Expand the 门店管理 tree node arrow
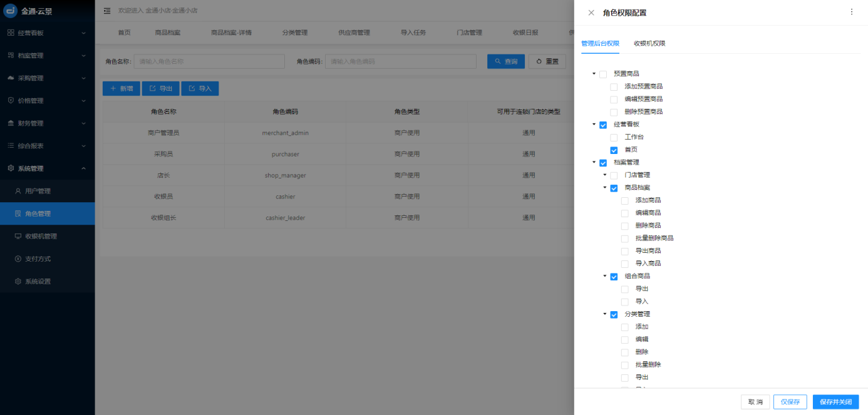Image resolution: width=868 pixels, height=415 pixels. coord(604,175)
